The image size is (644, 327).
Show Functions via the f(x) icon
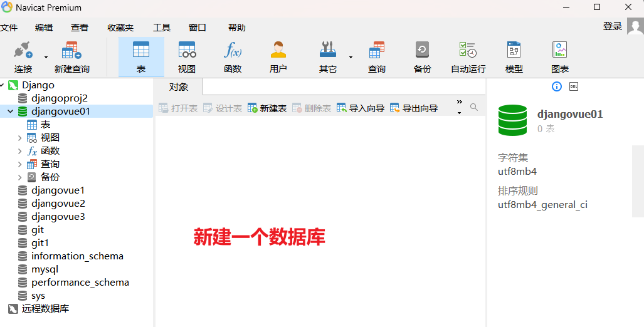click(233, 49)
